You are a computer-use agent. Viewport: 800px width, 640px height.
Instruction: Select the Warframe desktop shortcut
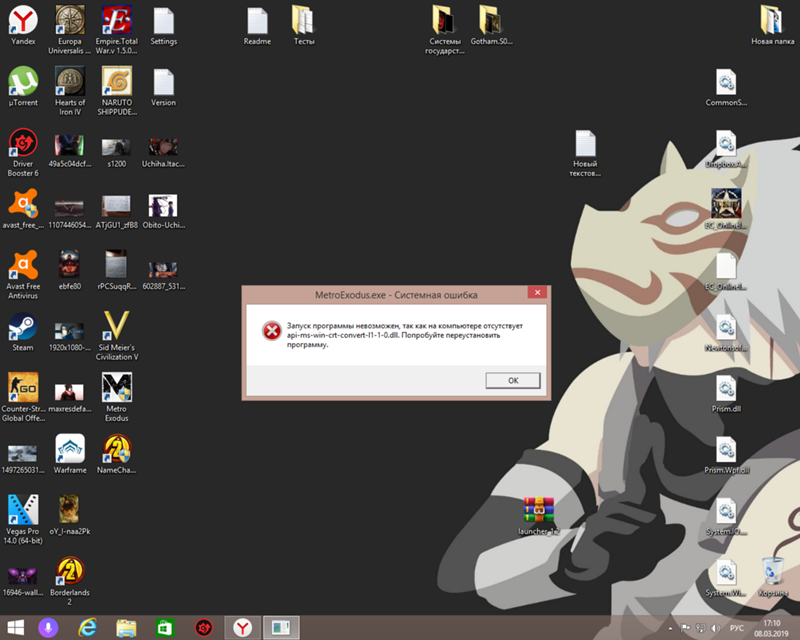click(x=70, y=454)
